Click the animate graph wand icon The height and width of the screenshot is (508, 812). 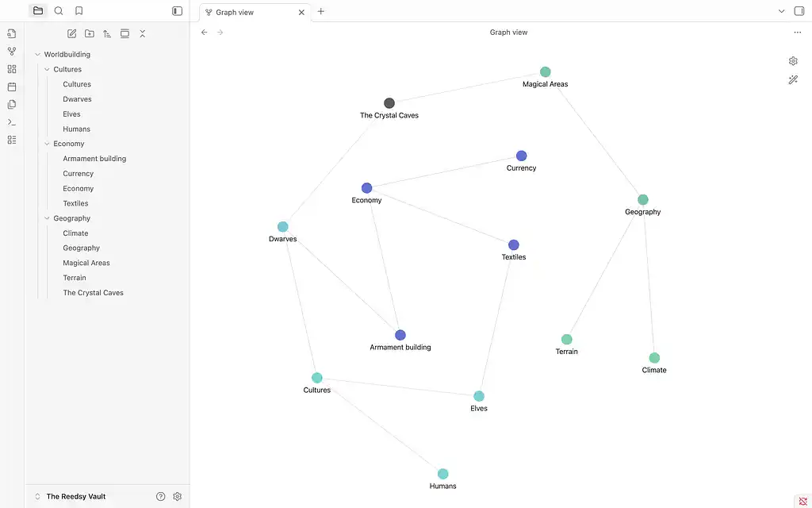pos(793,79)
